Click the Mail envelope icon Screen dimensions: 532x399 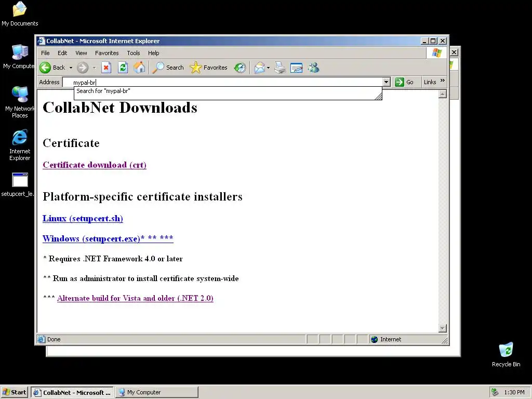(260, 68)
